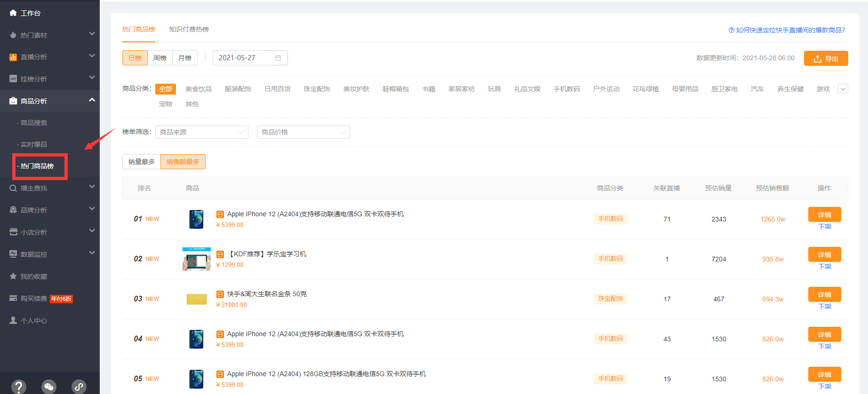
Task: Open the WeChat icon in sidebar footer
Action: coord(49,386)
